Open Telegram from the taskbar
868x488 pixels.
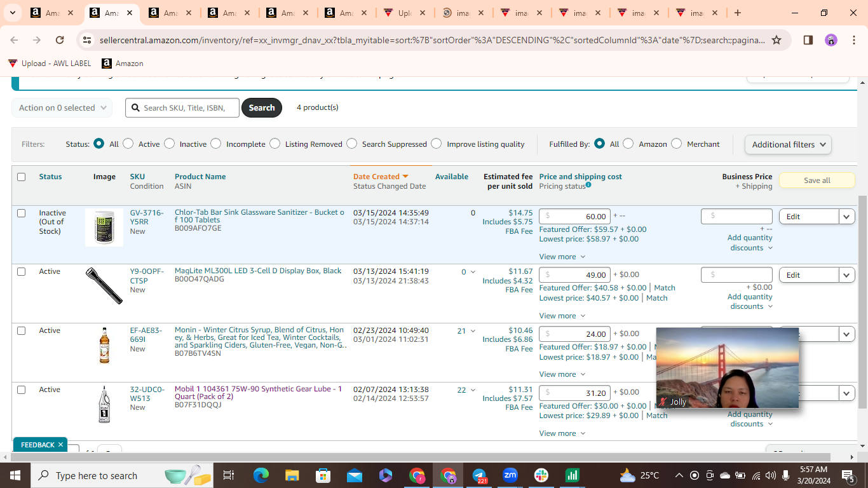[479, 475]
